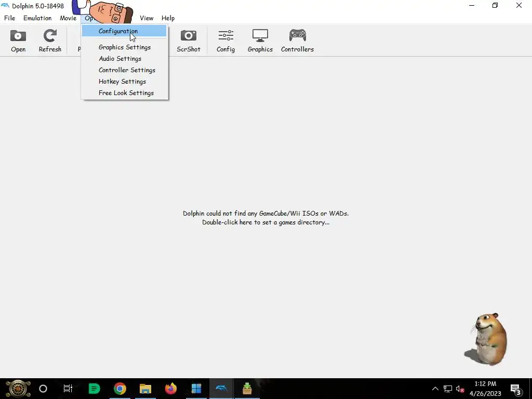Open Cortana circle search icon
The width and height of the screenshot is (532, 399).
[43, 389]
